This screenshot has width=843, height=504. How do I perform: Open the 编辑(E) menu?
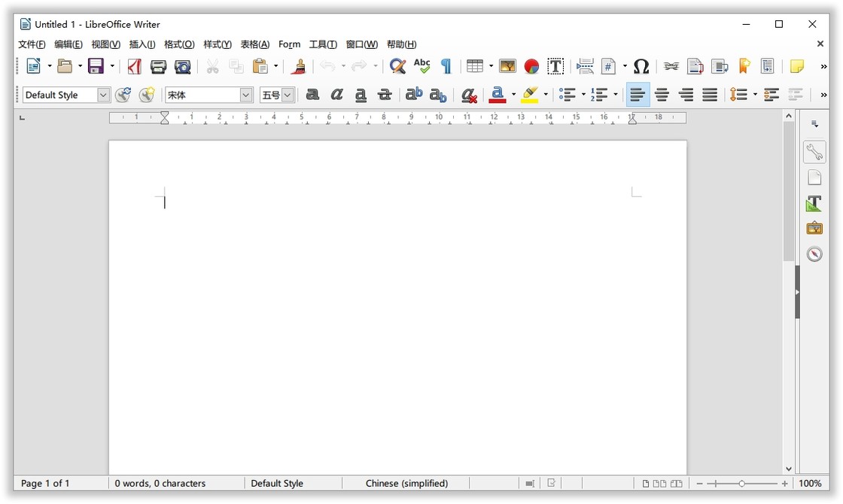pos(68,44)
